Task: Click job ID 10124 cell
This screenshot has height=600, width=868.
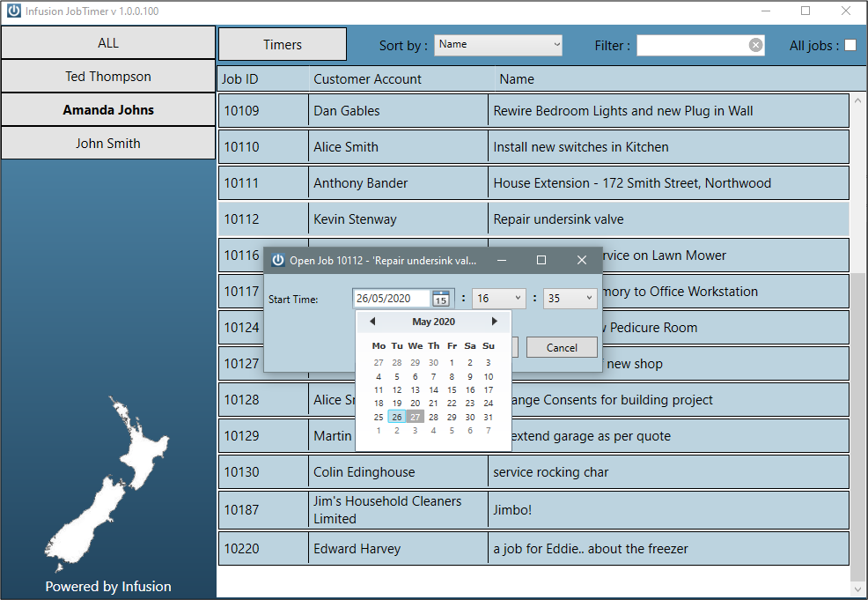Action: (x=241, y=328)
